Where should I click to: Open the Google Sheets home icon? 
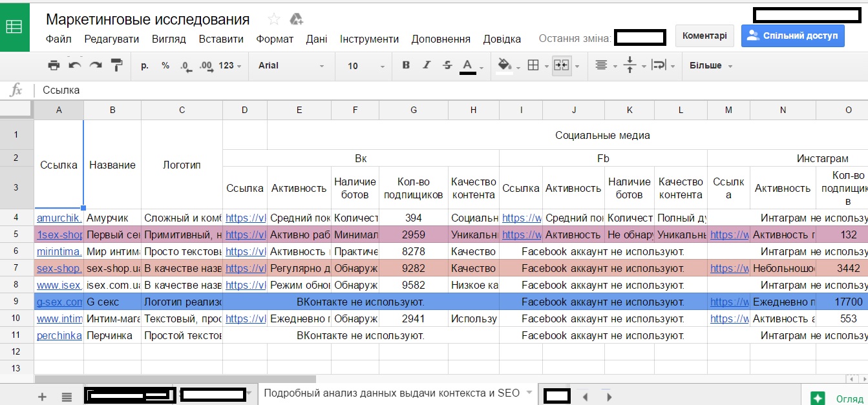[14, 26]
